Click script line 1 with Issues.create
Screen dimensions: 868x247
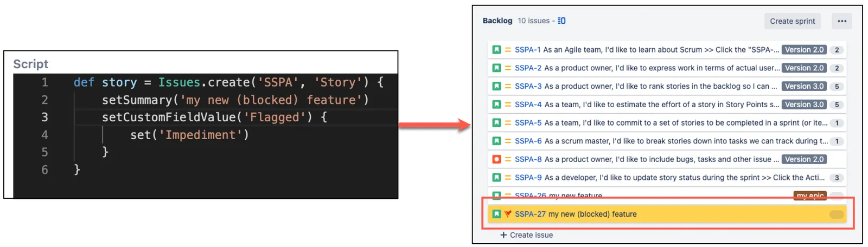228,82
